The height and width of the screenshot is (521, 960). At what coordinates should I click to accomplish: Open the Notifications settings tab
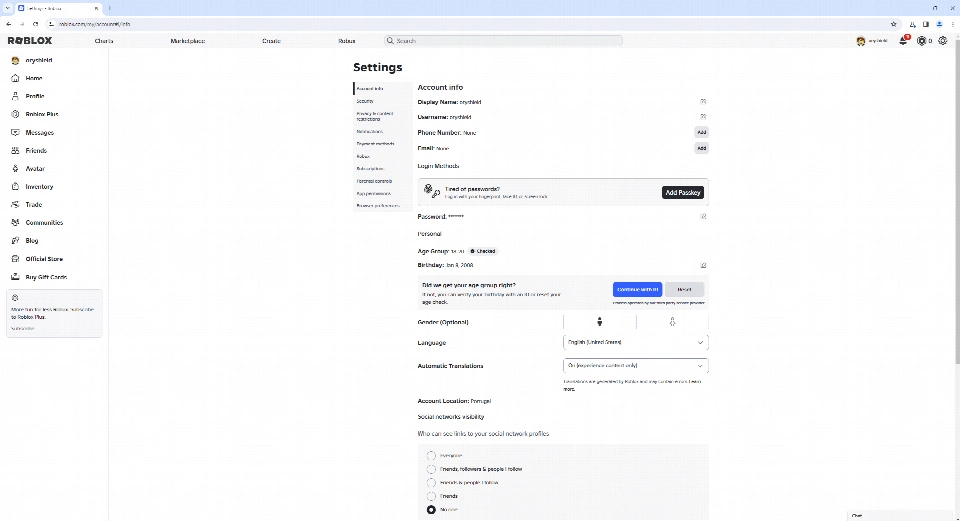tap(382, 132)
